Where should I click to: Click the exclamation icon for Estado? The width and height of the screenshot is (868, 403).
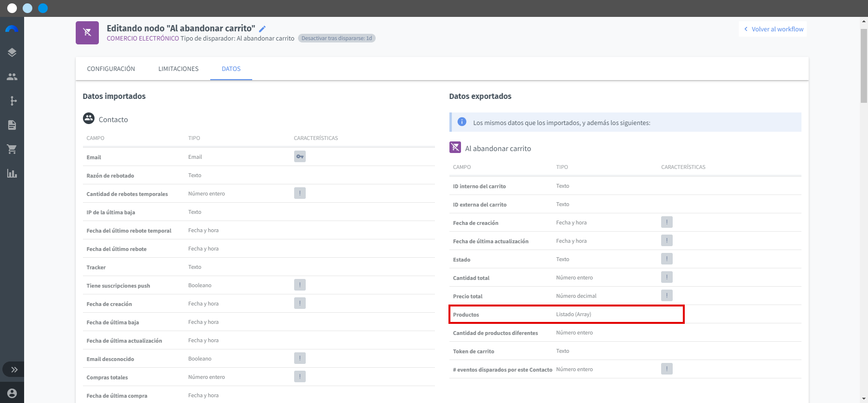[667, 259]
